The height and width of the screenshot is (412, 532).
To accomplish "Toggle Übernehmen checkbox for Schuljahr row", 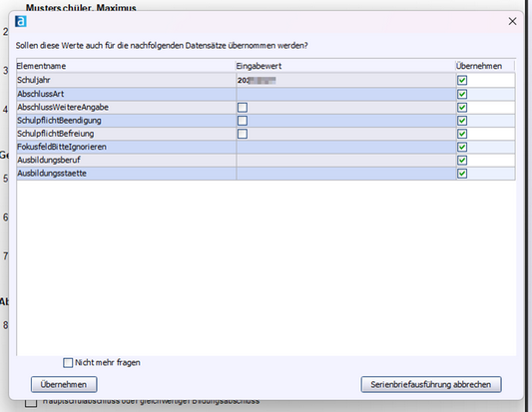I will click(462, 81).
